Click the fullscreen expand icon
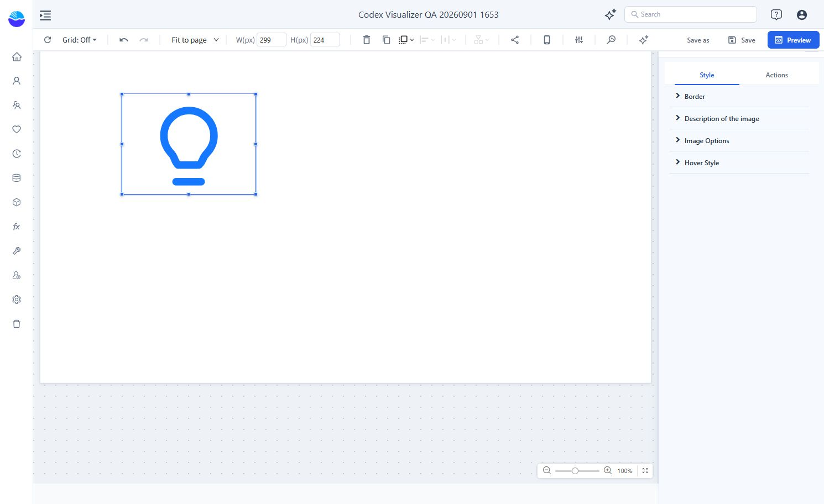Viewport: 824px width, 504px height. click(x=645, y=471)
